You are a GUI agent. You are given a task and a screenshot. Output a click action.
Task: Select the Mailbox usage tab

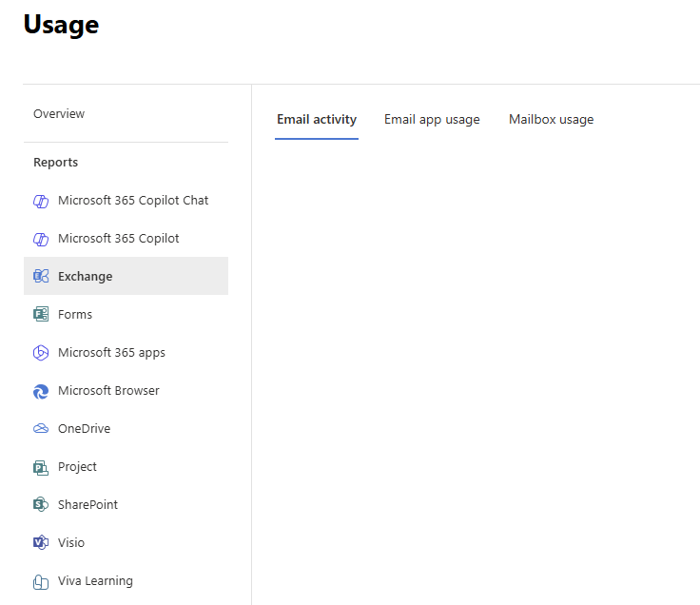[x=552, y=120]
